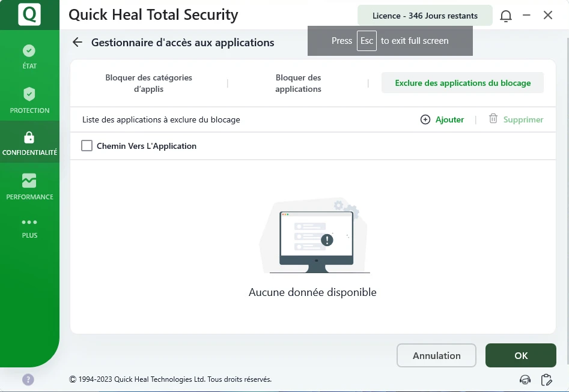Click Ajouter to add an application
The image size is (569, 392).
(442, 119)
